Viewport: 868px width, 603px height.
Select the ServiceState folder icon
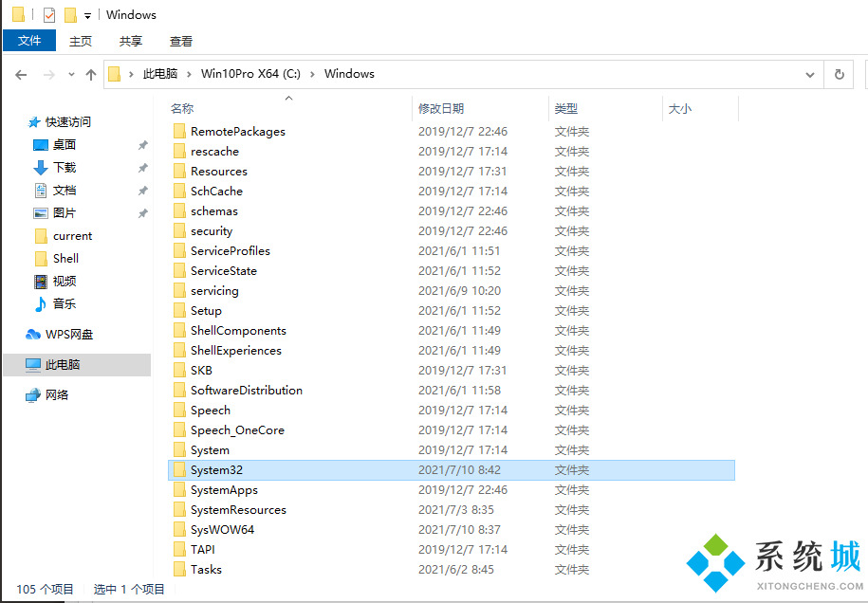pyautogui.click(x=178, y=270)
